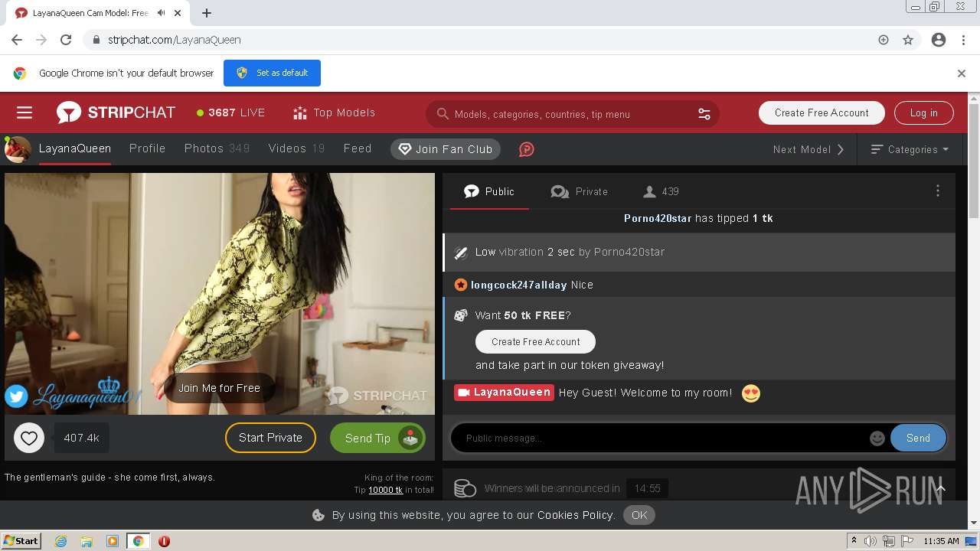Open the Profile tab
This screenshot has width=980, height=551.
point(148,148)
